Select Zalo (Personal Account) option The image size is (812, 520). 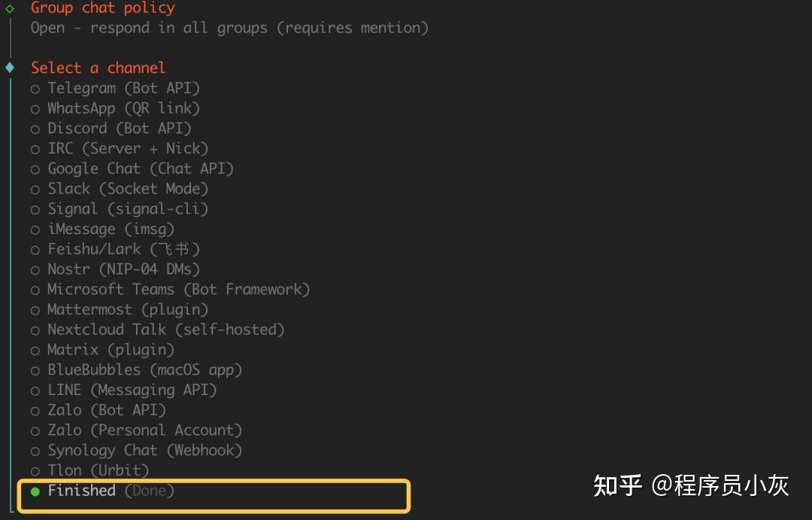coord(144,430)
